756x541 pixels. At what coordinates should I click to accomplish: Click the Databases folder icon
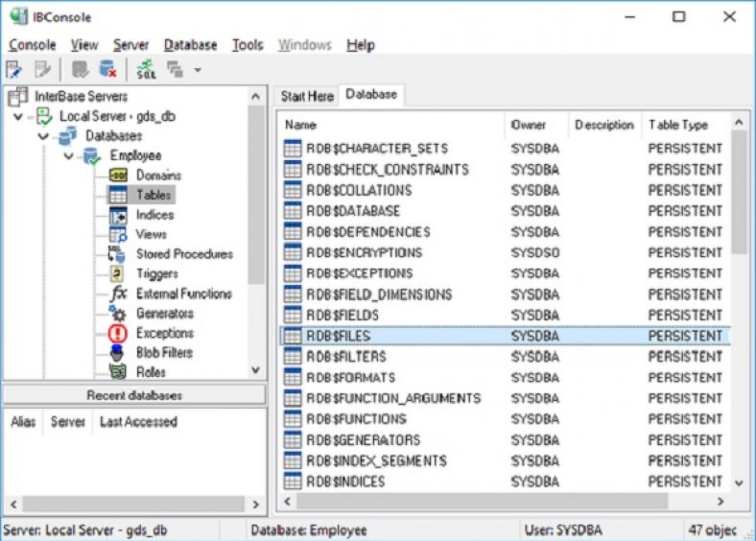[x=67, y=136]
